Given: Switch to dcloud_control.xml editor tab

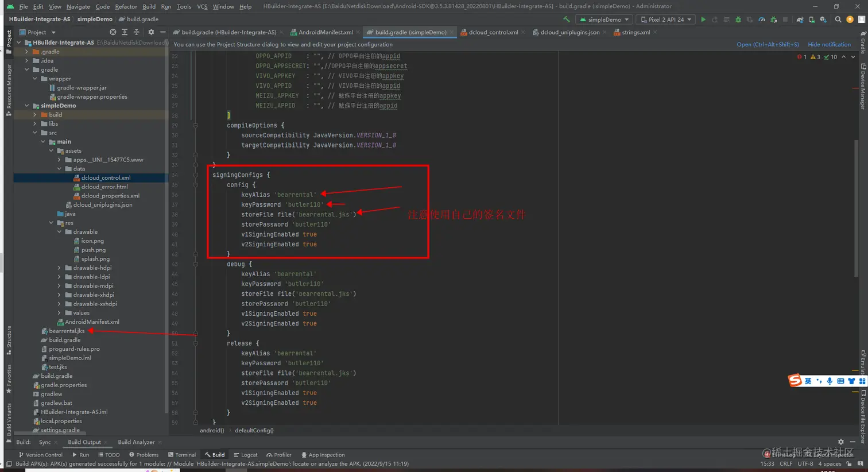Looking at the screenshot, I should coord(493,32).
